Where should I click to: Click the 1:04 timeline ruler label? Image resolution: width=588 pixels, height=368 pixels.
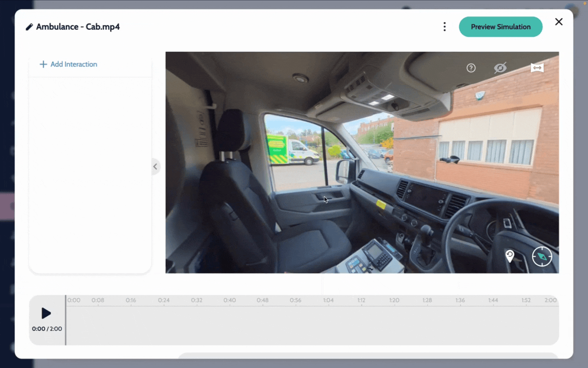coord(328,300)
